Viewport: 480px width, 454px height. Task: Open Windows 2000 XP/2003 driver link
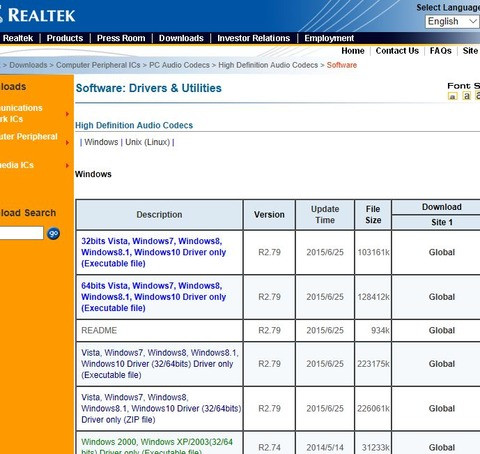[x=157, y=447]
